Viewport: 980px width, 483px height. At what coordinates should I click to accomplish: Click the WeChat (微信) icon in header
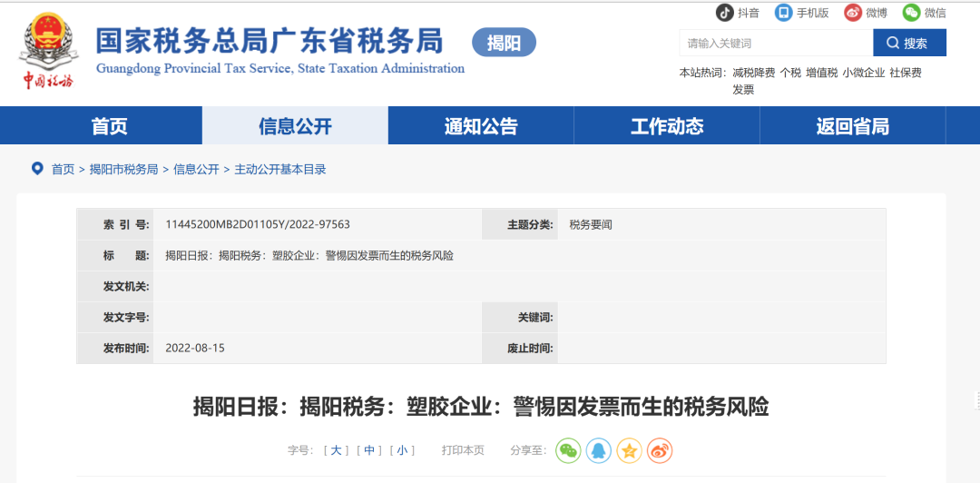912,13
